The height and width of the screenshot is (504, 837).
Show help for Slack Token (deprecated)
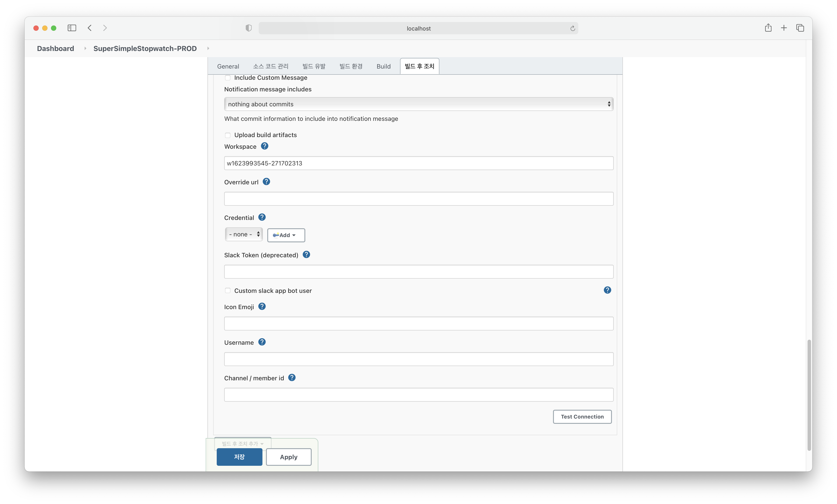(x=306, y=255)
